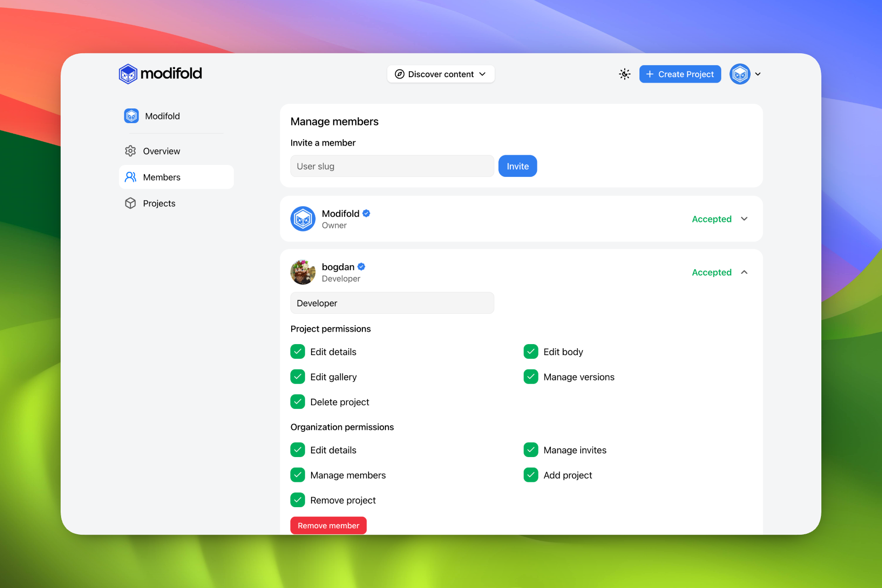Expand the Modifold owner member card
Viewport: 882px width, 588px height.
744,219
